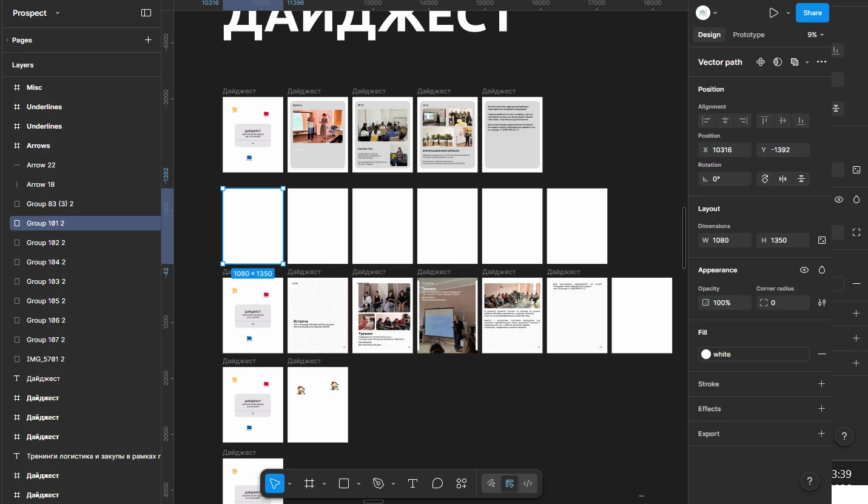This screenshot has height=504, width=868.
Task: Align selection to the right
Action: [743, 121]
